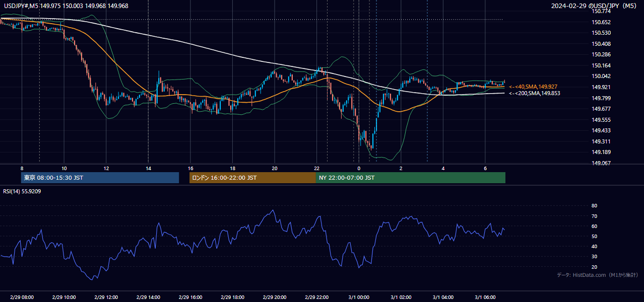Click the RSI(14) 55.9209 indicator label
The image size is (644, 302).
pos(22,191)
